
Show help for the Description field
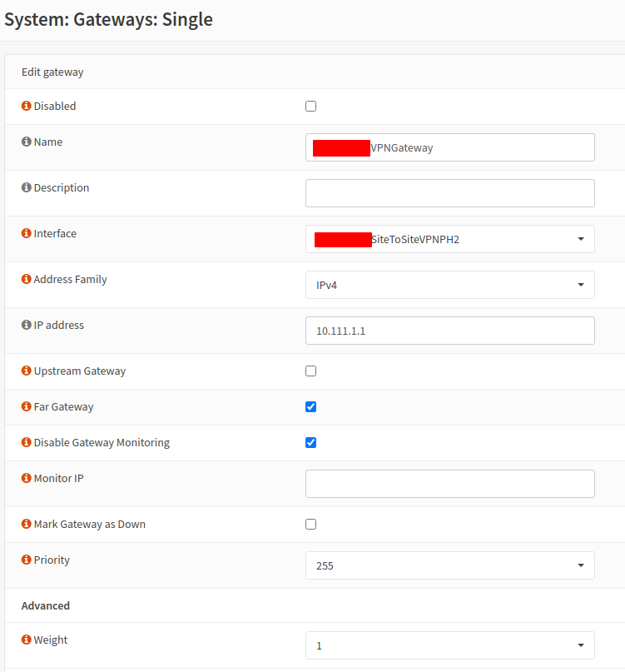tap(26, 187)
